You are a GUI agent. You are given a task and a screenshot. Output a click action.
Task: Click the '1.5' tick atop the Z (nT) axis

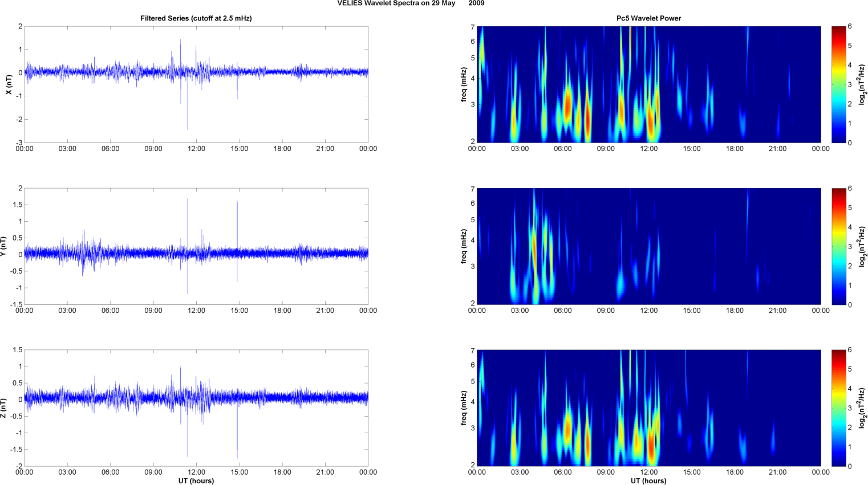(18, 350)
